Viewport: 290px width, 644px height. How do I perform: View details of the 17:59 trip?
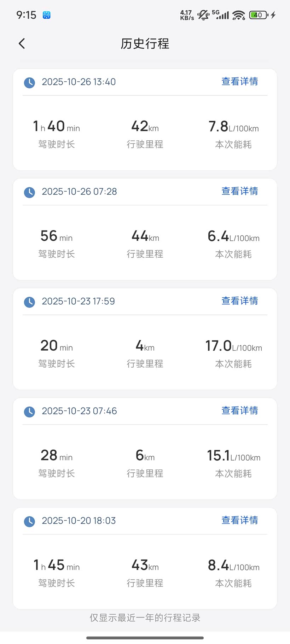coord(239,301)
